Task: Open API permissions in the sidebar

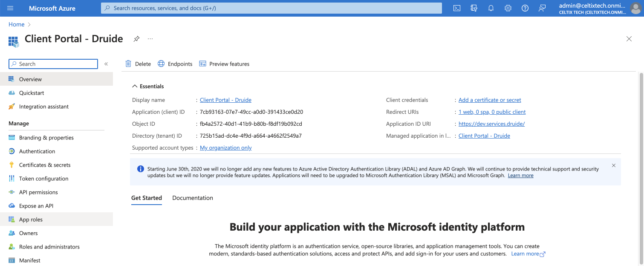Action: click(38, 192)
